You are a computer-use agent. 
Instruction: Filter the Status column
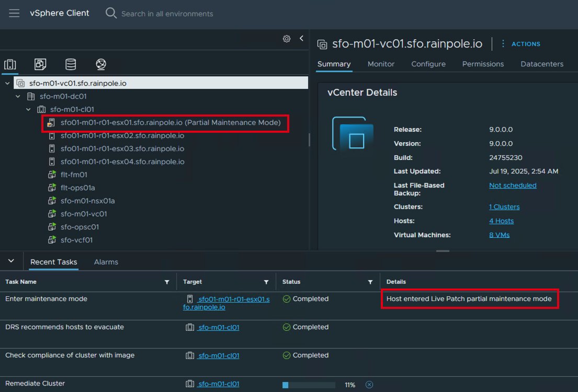[370, 282]
